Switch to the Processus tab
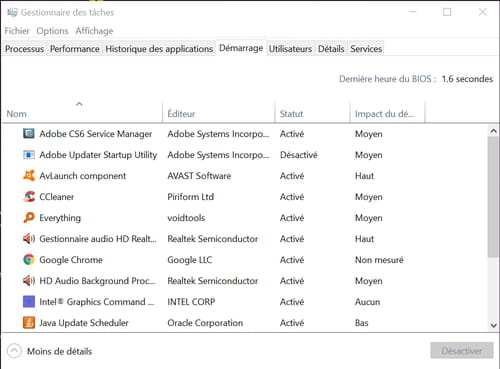500x369 pixels. (24, 49)
